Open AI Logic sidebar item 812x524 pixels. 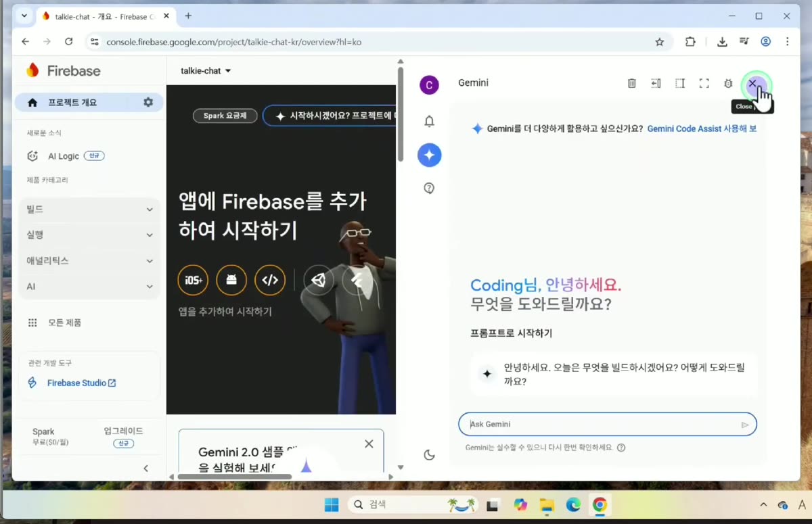point(64,156)
